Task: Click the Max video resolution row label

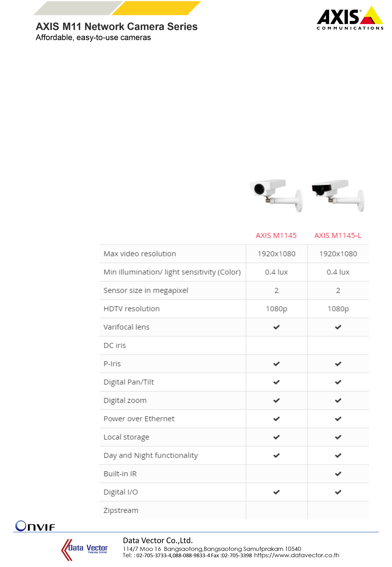Action: pos(140,253)
